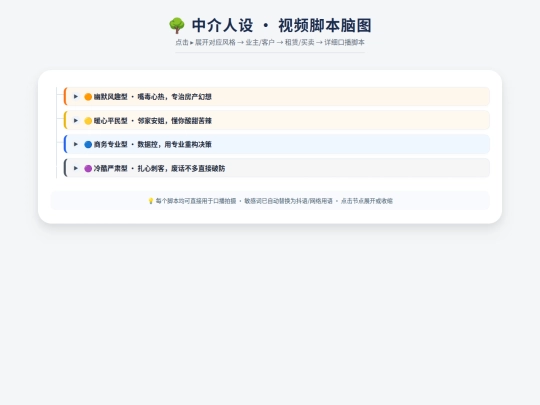Click the subtitle instruction line under the title
The image size is (540, 405).
270,42
